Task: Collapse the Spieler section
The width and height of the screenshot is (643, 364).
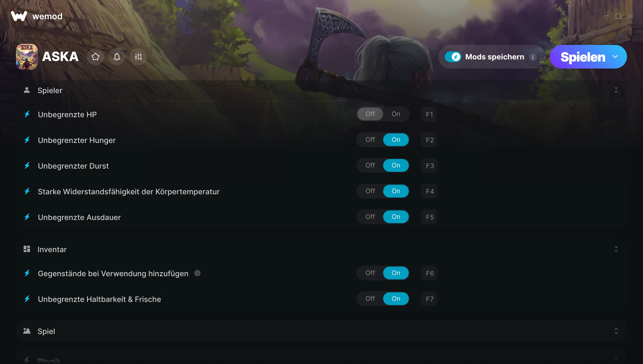Action: (616, 90)
